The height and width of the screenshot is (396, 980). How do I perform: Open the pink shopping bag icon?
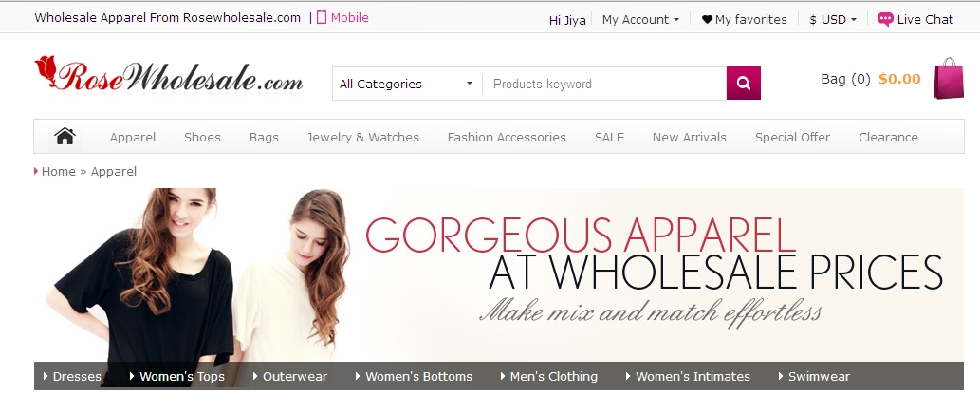pyautogui.click(x=948, y=79)
